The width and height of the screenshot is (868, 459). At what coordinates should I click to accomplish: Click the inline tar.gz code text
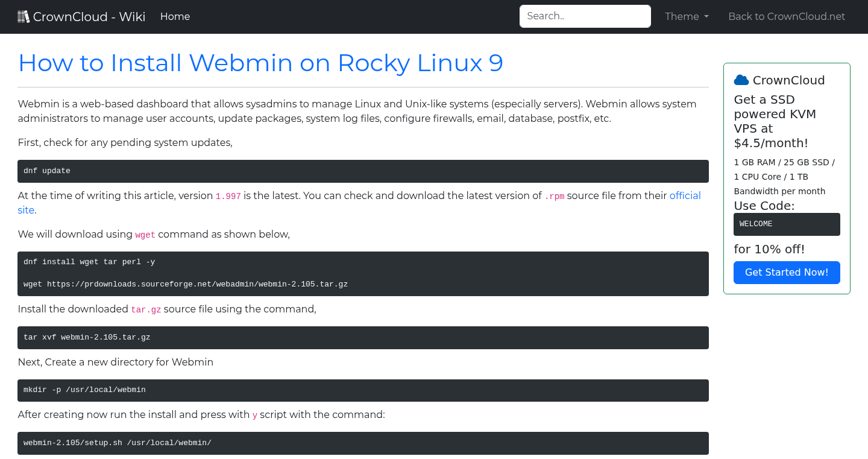tap(146, 309)
